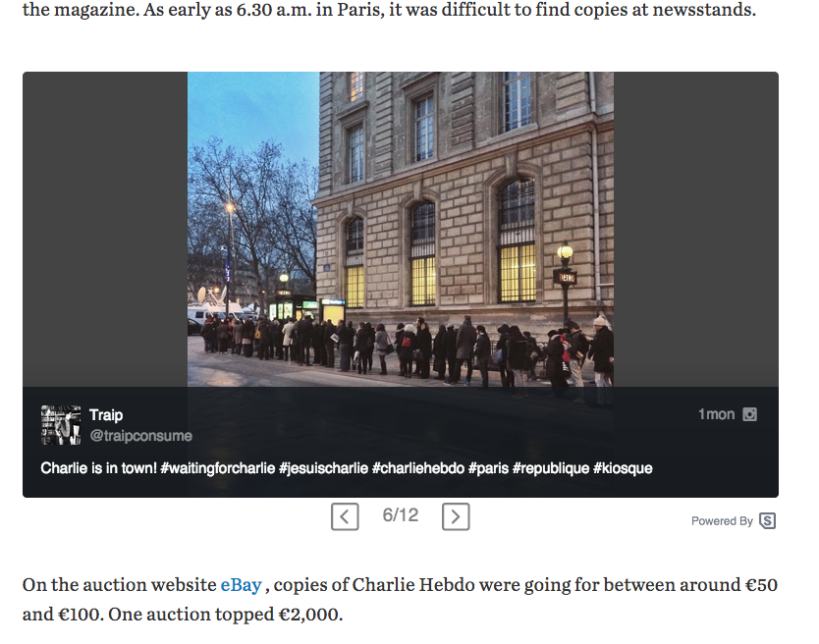
Task: Click the #kiosque hashtag
Action: tap(623, 468)
